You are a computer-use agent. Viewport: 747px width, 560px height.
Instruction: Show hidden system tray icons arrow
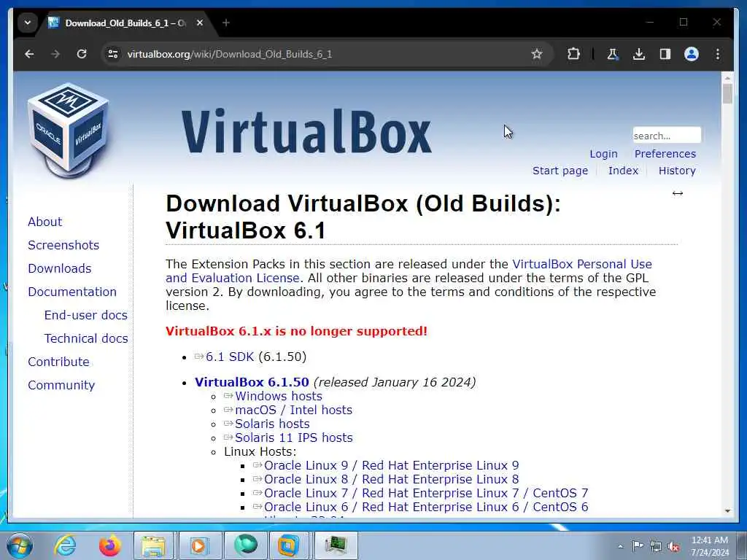620,546
